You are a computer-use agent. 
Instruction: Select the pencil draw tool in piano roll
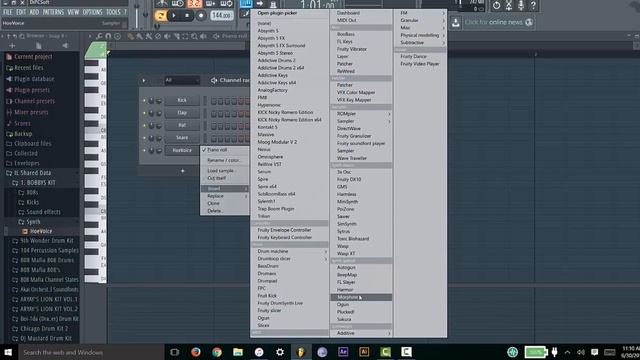(130, 36)
